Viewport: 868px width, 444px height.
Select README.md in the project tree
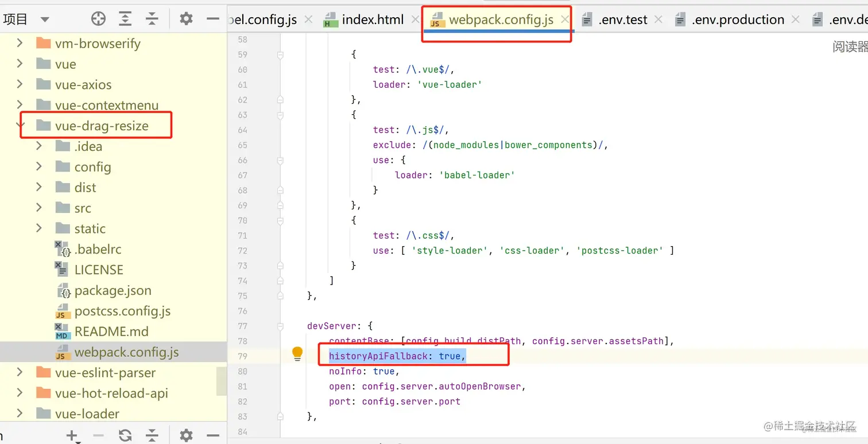tap(114, 332)
